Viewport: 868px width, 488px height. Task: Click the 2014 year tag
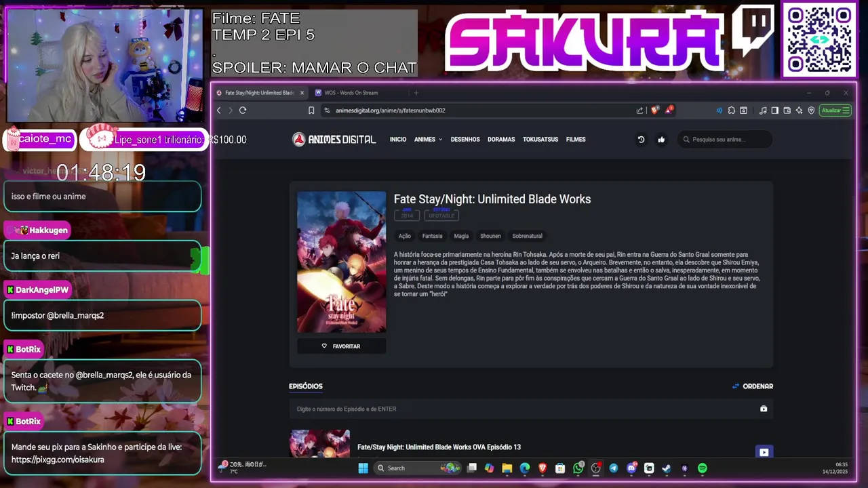407,215
